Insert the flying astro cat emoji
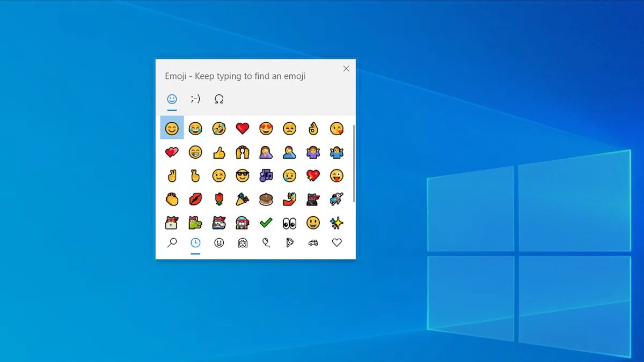 tap(336, 200)
